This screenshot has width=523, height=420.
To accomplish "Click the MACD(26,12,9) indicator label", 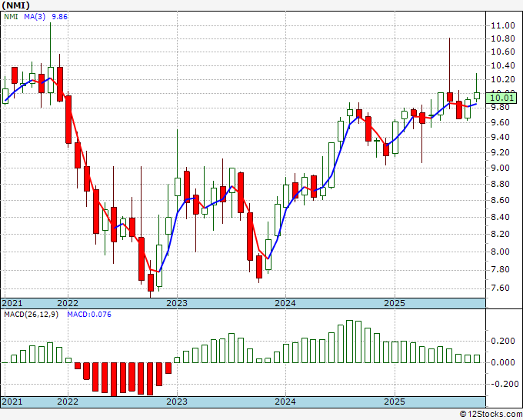I will pyautogui.click(x=31, y=315).
